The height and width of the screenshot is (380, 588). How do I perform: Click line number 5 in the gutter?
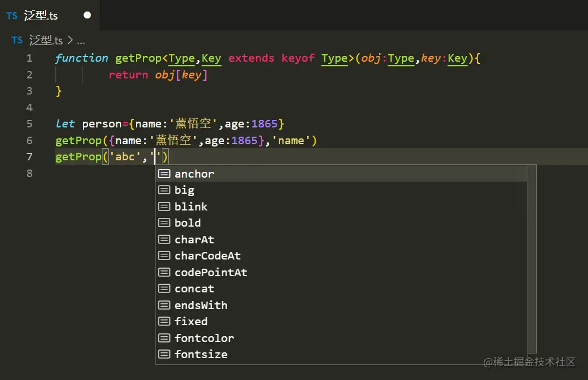[29, 124]
